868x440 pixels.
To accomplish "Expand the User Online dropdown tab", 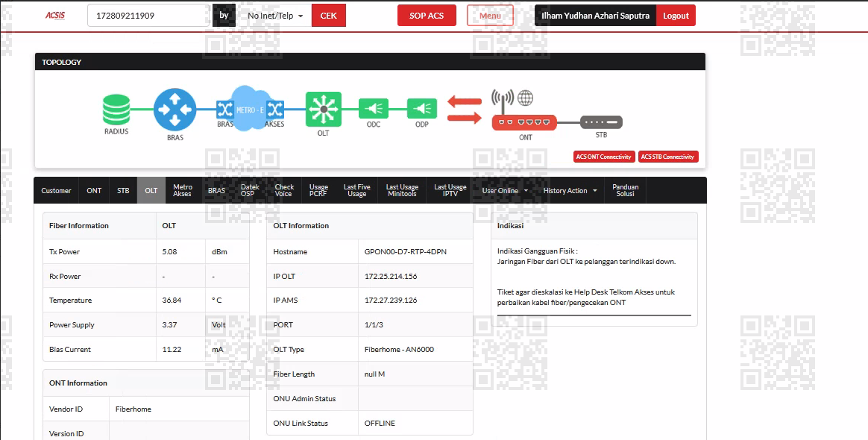I will click(x=505, y=190).
